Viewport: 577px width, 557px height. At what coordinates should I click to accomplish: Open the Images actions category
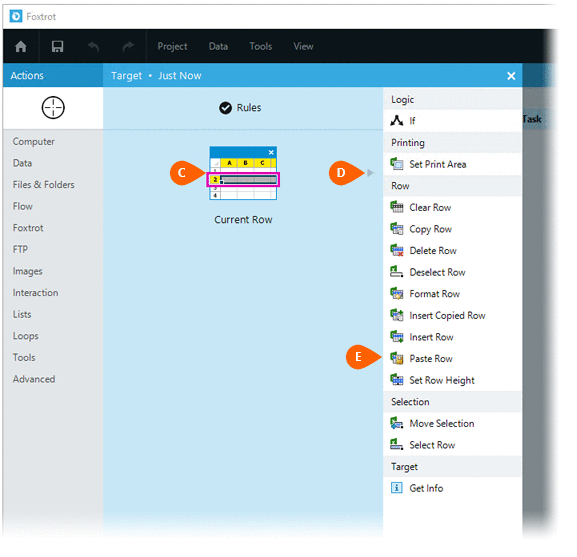point(27,271)
